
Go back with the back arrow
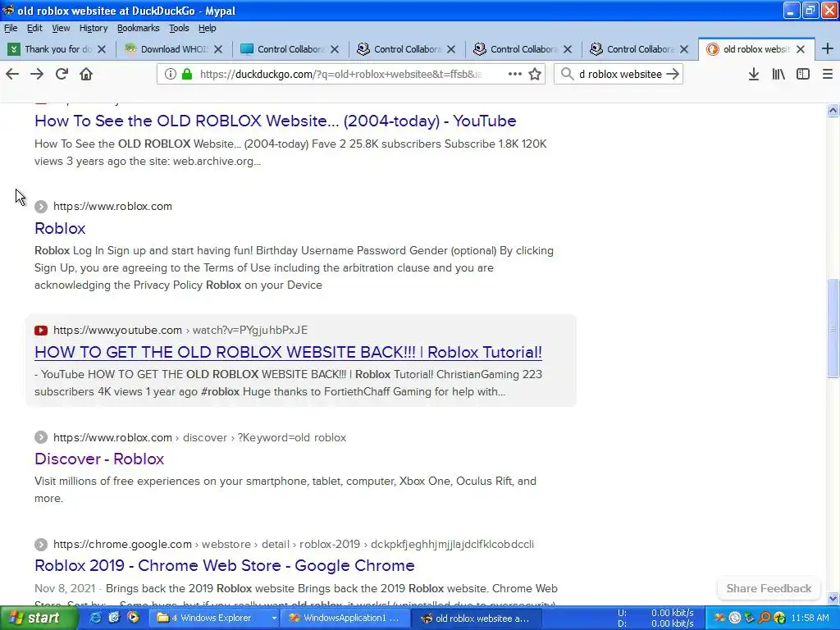point(12,74)
